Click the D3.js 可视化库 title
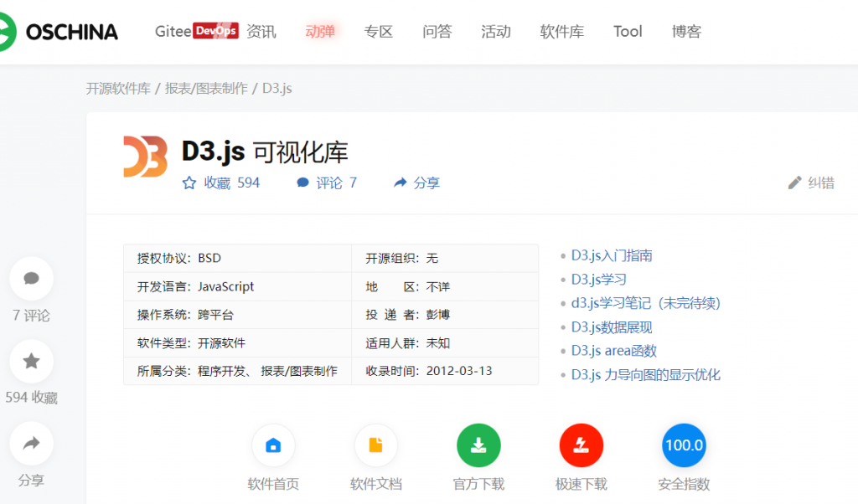This screenshot has width=858, height=504. click(265, 152)
